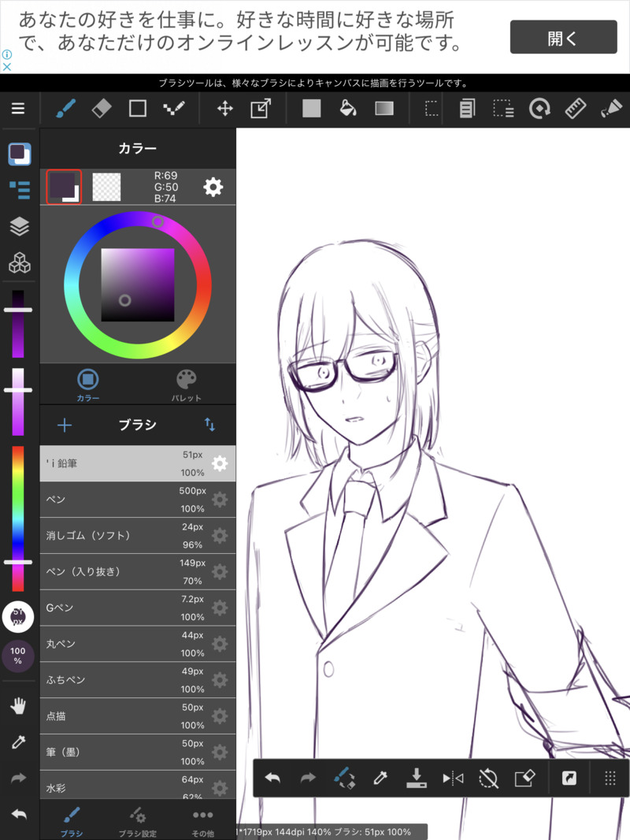Image resolution: width=630 pixels, height=840 pixels.
Task: Open the selection options icon
Action: [x=503, y=109]
